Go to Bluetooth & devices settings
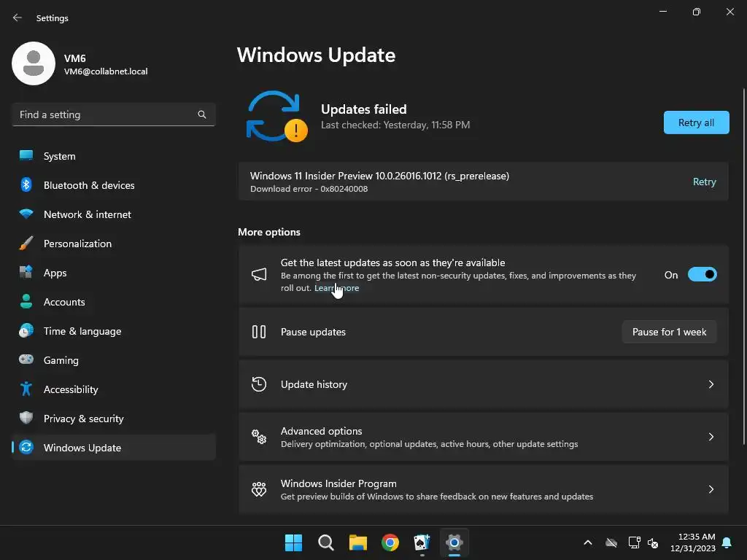This screenshot has height=560, width=747. coord(114,184)
